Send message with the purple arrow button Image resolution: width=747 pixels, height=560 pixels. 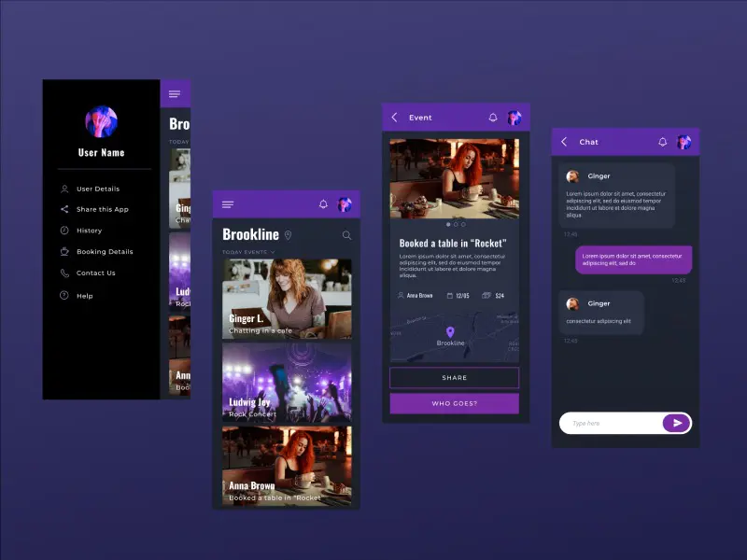(x=676, y=423)
